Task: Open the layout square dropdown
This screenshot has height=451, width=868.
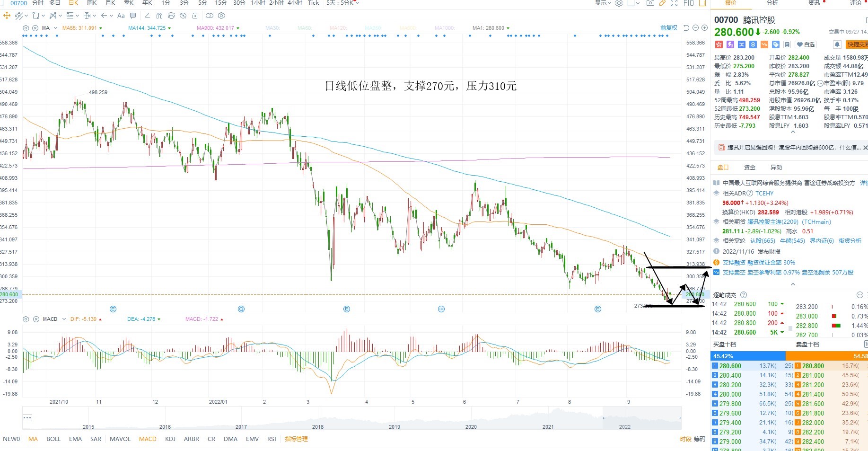Action: pyautogui.click(x=634, y=3)
